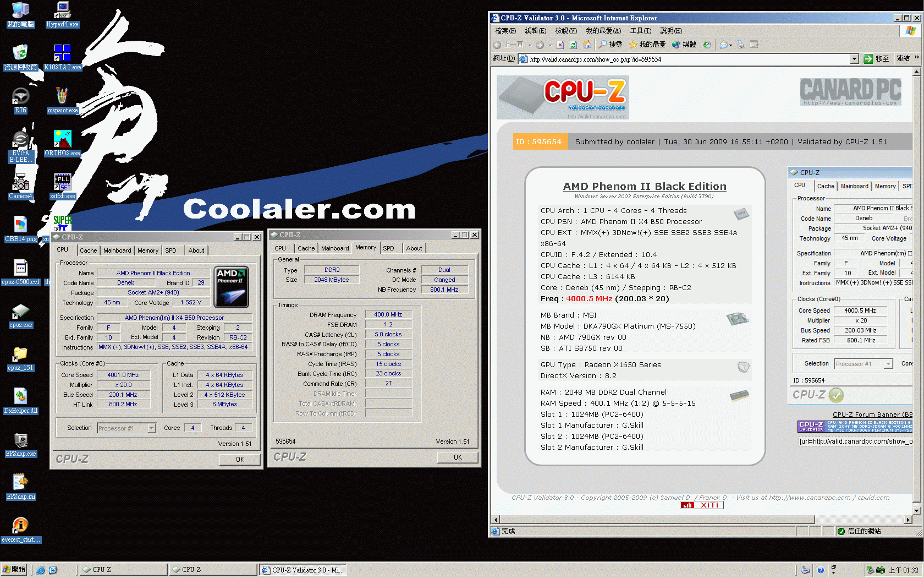Select the DxHelper.dll desktop file
Screen dimensions: 924x578
[x=20, y=401]
